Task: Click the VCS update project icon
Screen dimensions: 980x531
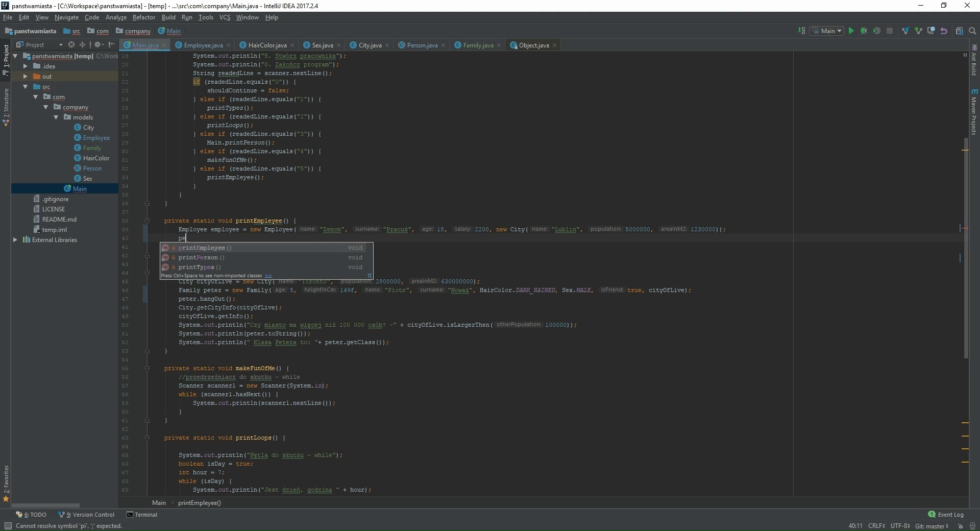Action: point(905,31)
